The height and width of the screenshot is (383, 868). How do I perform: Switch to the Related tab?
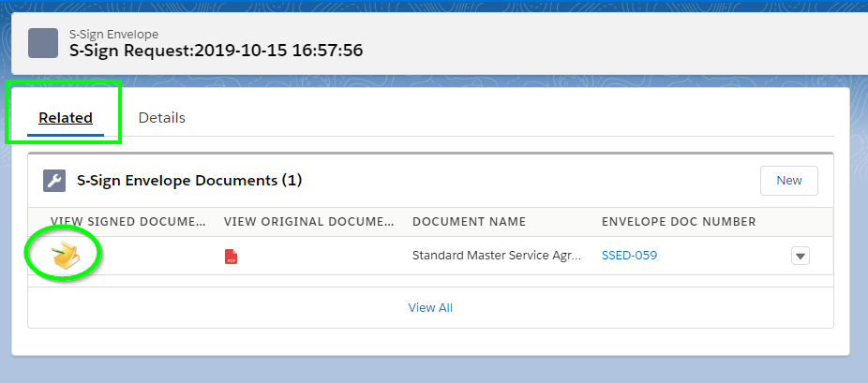pyautogui.click(x=66, y=118)
